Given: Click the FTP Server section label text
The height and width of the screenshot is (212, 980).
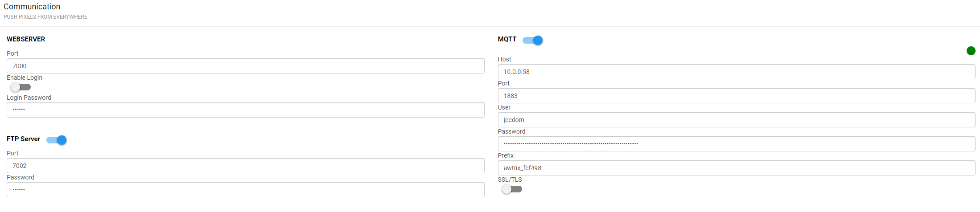Looking at the screenshot, I should click(x=24, y=139).
